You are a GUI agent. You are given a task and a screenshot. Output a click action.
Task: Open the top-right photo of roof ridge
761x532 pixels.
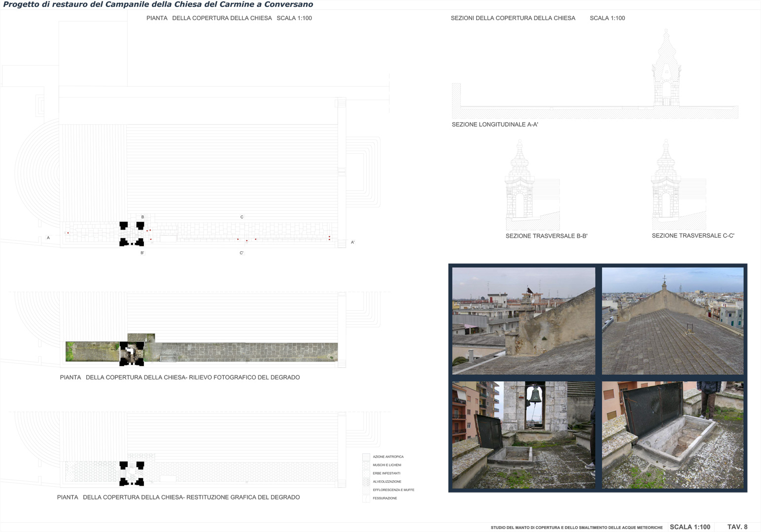coord(673,321)
